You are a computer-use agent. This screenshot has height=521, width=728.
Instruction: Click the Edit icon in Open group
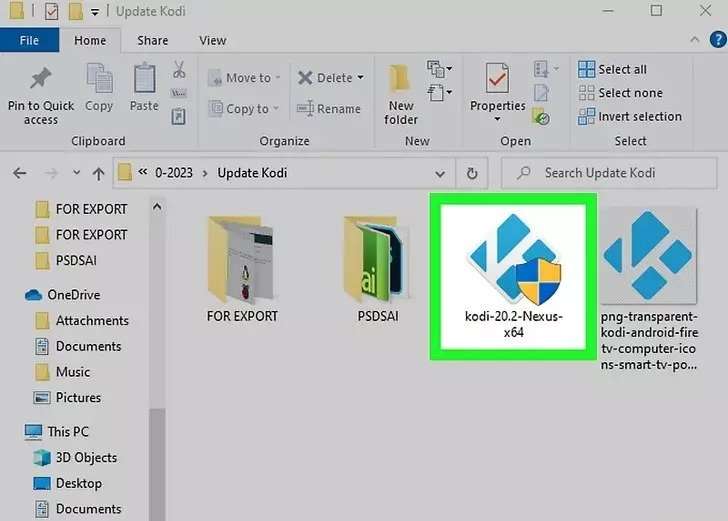point(541,93)
